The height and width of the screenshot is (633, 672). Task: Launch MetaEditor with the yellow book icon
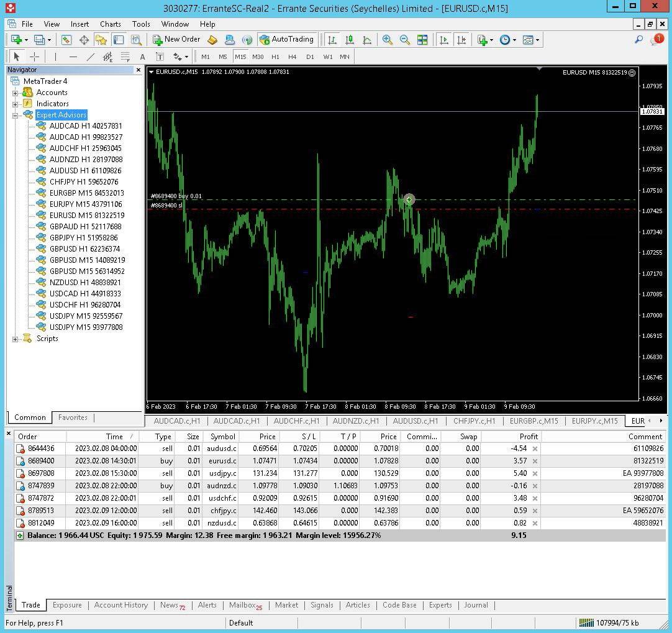tap(212, 40)
